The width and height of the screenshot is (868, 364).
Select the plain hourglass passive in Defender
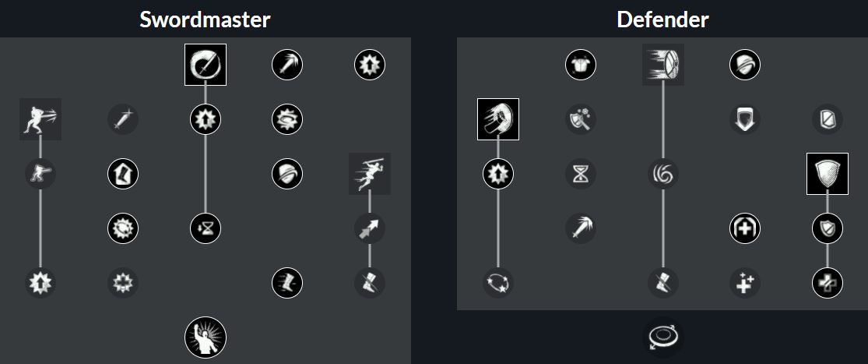[x=581, y=174]
